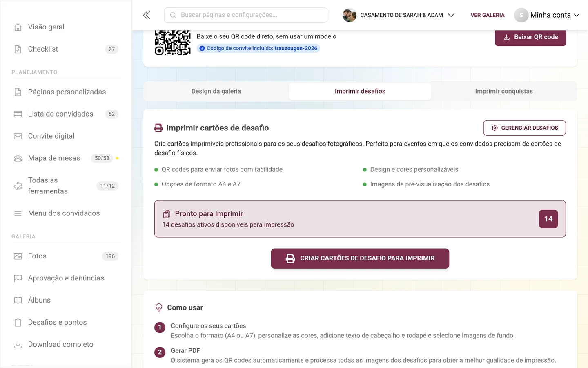Expand the Casamento de Sarah & Adam dropdown
Image resolution: width=588 pixels, height=368 pixels.
pos(399,15)
